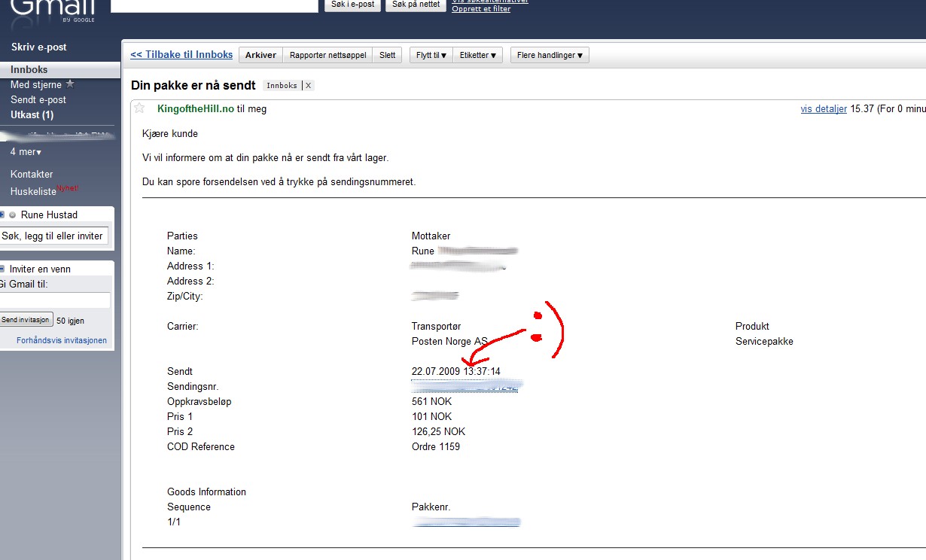Viewport: 926px width, 560px height.
Task: Click the 50 igjen invitation count
Action: click(70, 320)
